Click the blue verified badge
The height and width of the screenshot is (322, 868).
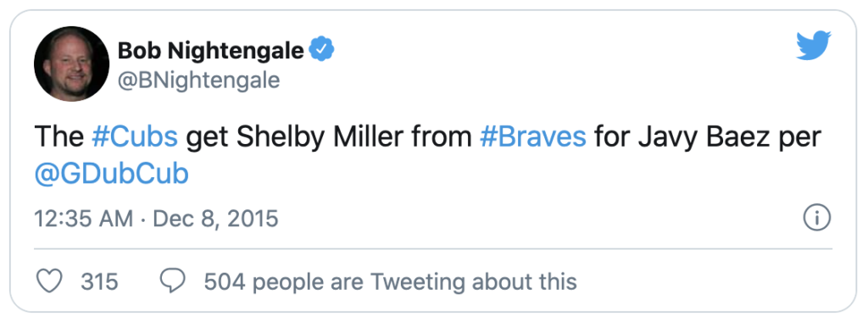pos(321,51)
